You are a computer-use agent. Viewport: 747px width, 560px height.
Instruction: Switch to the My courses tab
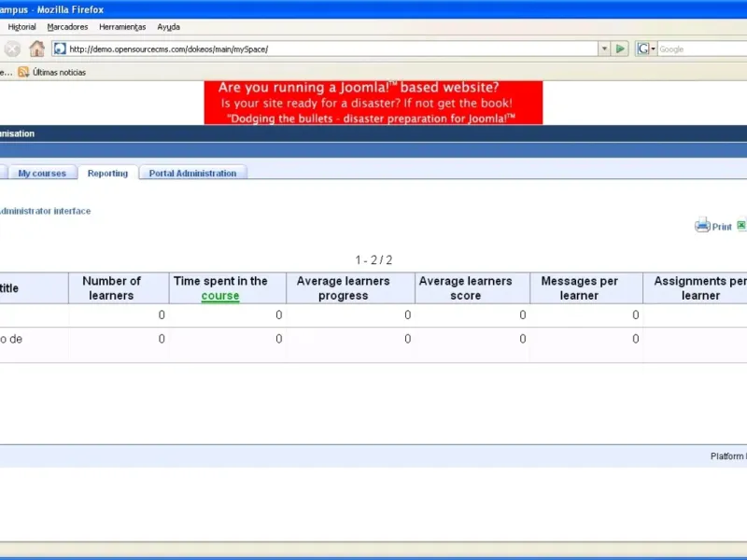pyautogui.click(x=42, y=173)
